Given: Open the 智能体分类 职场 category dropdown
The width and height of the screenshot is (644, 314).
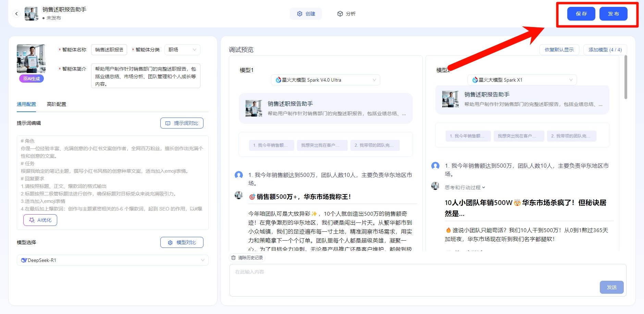Looking at the screenshot, I should pos(182,49).
